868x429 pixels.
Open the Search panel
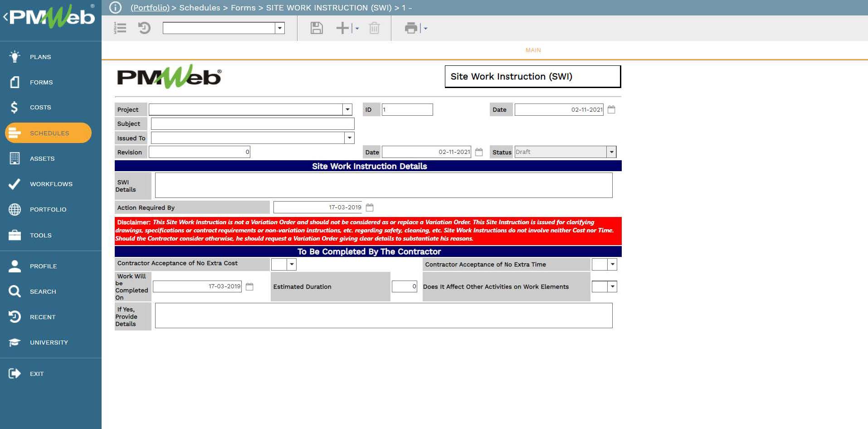tap(43, 291)
